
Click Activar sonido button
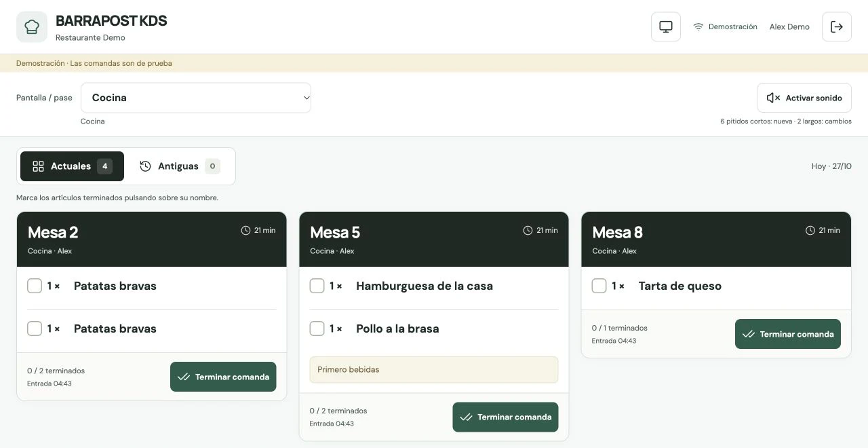tap(804, 98)
